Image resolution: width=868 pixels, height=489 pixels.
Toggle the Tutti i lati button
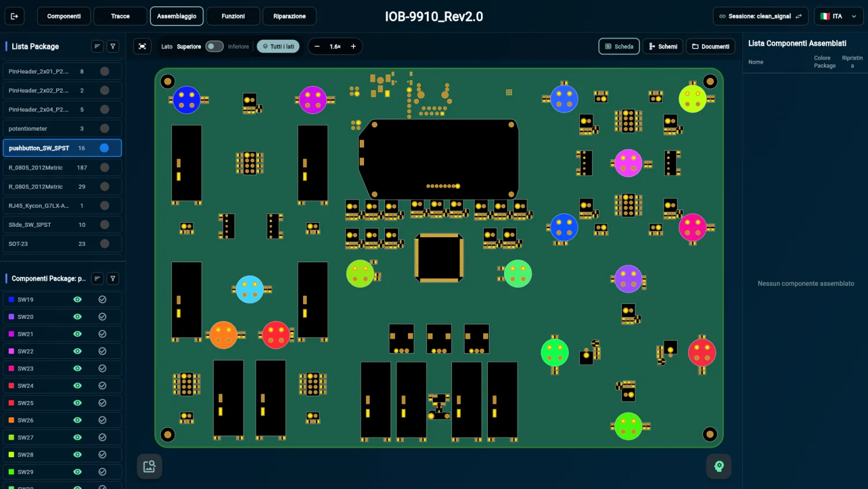(278, 46)
